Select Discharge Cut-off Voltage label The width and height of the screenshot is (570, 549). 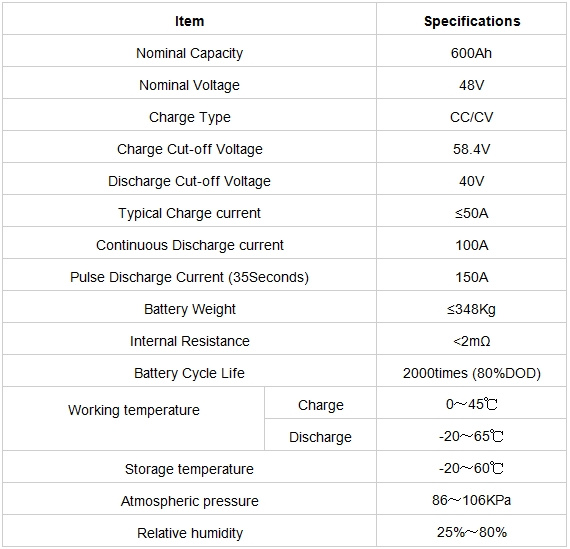(189, 181)
